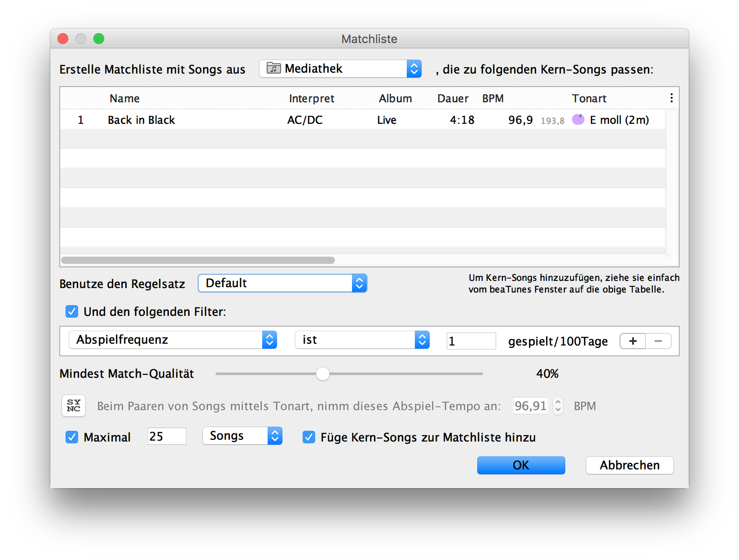
Task: Click the purple Tonart color dot for Back in Black
Action: click(578, 119)
